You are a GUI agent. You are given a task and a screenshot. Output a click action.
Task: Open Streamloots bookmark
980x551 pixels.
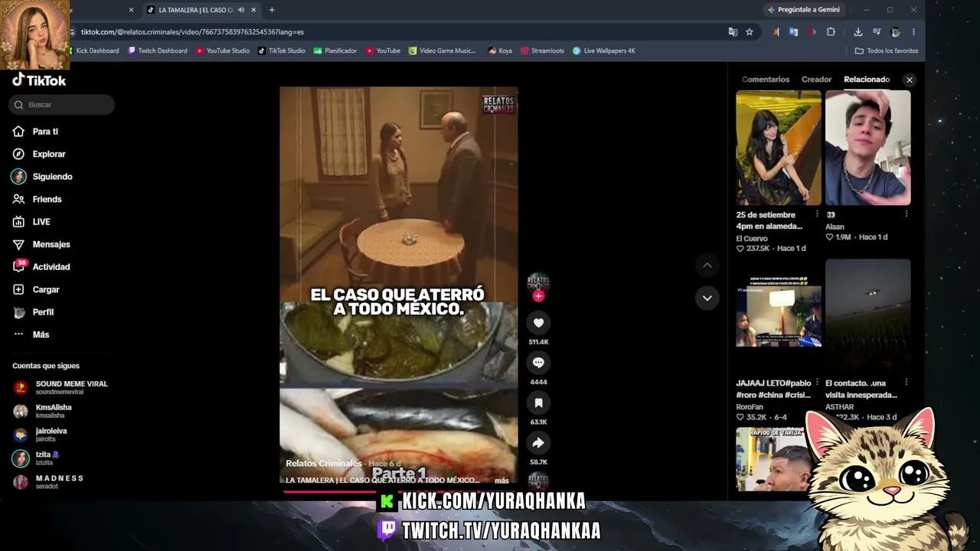542,51
